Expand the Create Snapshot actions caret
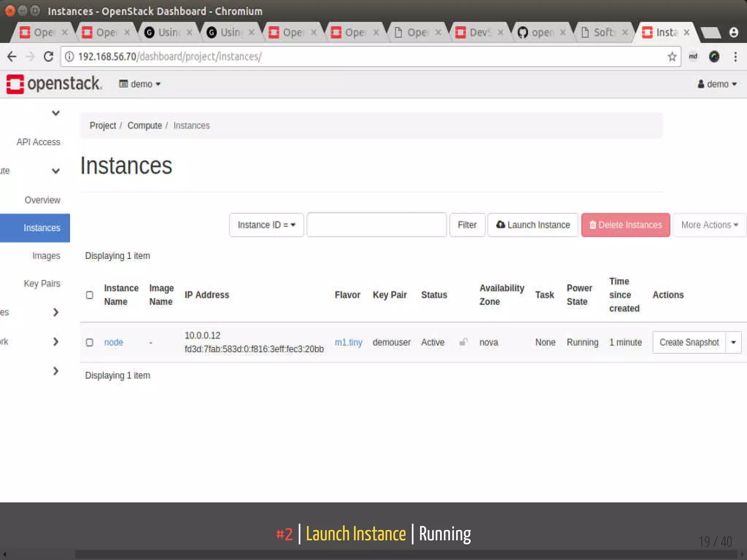 [x=733, y=342]
